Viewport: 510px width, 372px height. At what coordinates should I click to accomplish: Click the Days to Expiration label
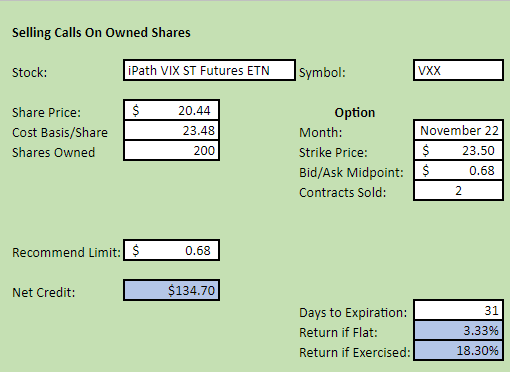coord(353,313)
